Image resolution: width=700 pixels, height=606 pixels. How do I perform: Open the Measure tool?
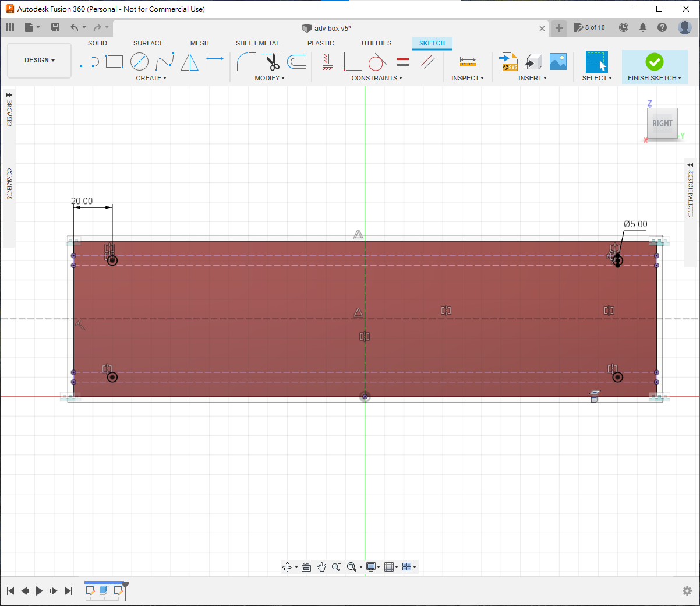[468, 62]
